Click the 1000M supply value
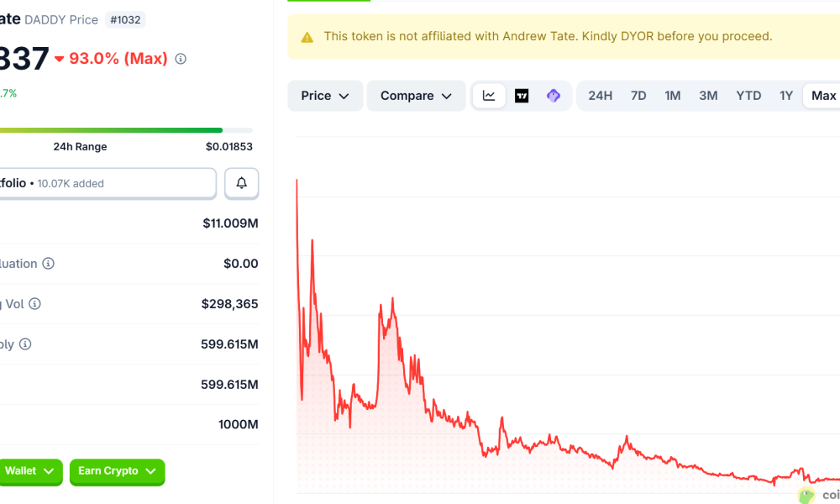This screenshot has width=840, height=504. coord(239,424)
